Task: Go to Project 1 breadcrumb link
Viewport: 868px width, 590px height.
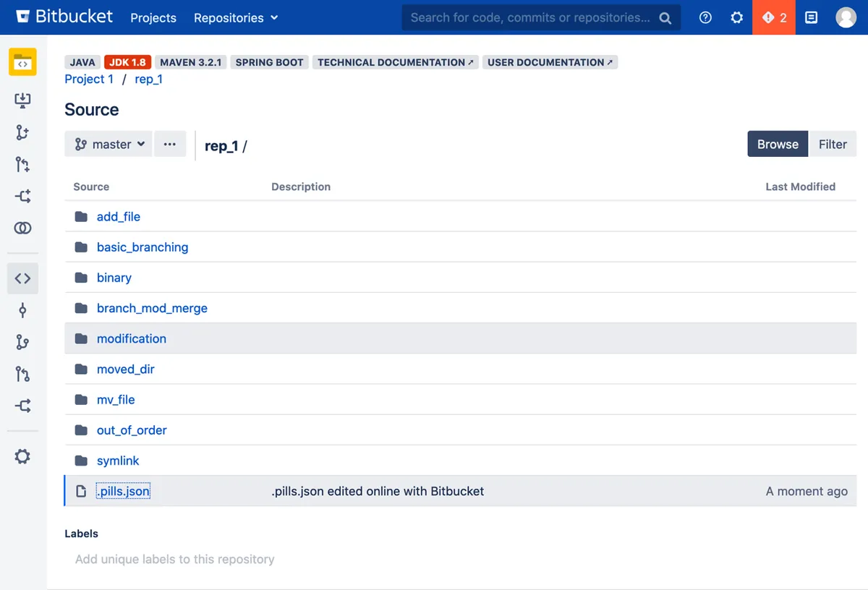Action: coord(89,80)
